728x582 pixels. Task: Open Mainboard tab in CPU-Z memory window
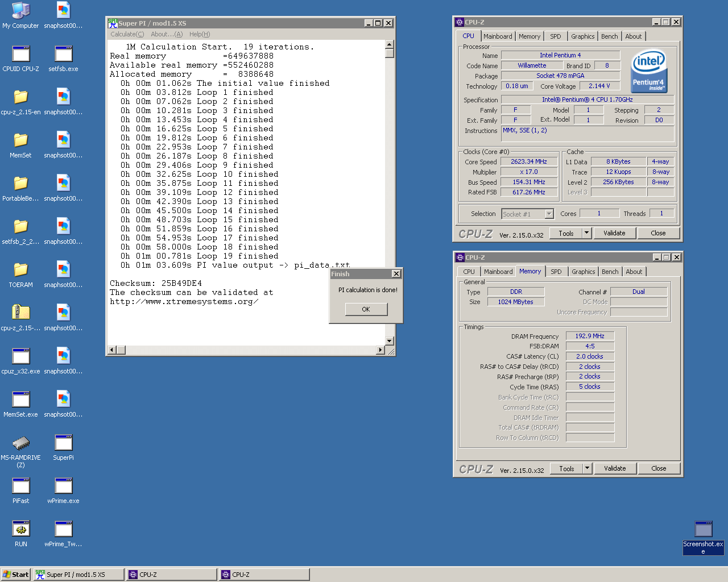pyautogui.click(x=498, y=272)
